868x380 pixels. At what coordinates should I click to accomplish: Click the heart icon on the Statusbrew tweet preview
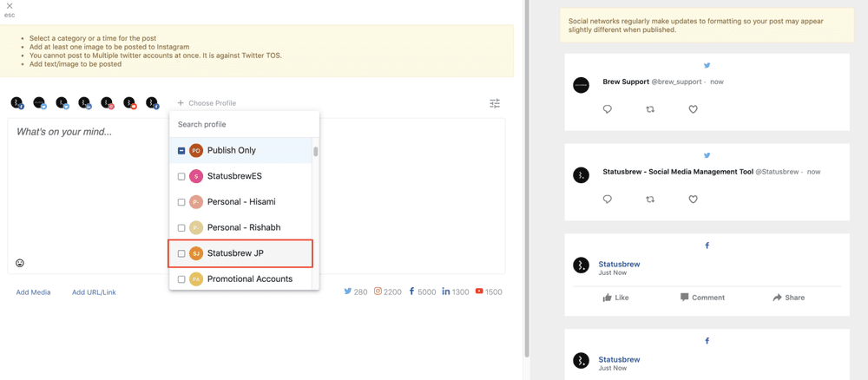693,200
